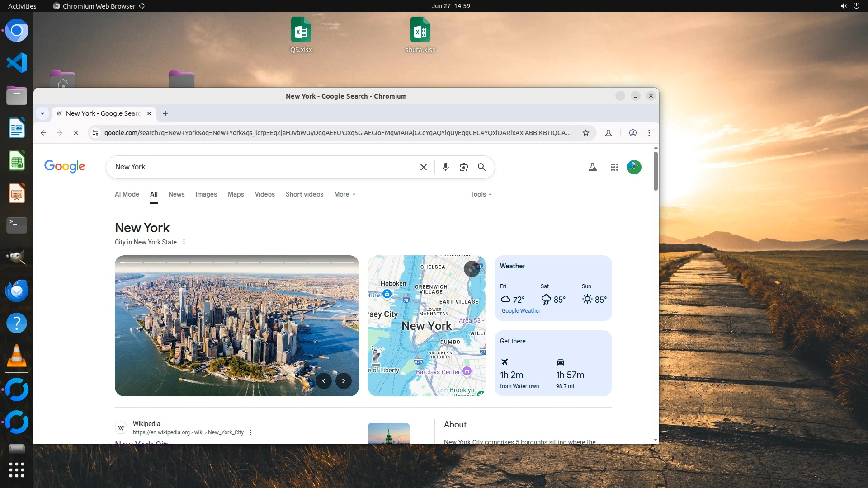Expand the More search filters dropdown
Viewport: 868px width, 488px height.
coord(344,194)
